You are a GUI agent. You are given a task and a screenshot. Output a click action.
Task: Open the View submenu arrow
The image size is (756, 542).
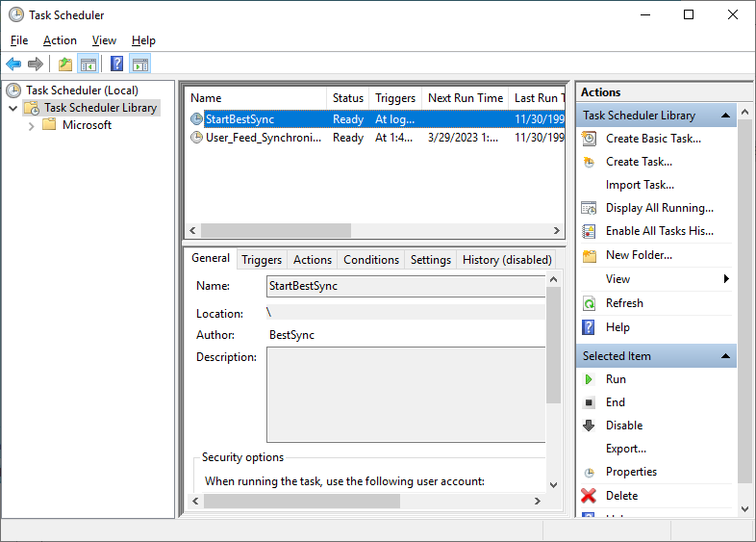[x=726, y=279]
